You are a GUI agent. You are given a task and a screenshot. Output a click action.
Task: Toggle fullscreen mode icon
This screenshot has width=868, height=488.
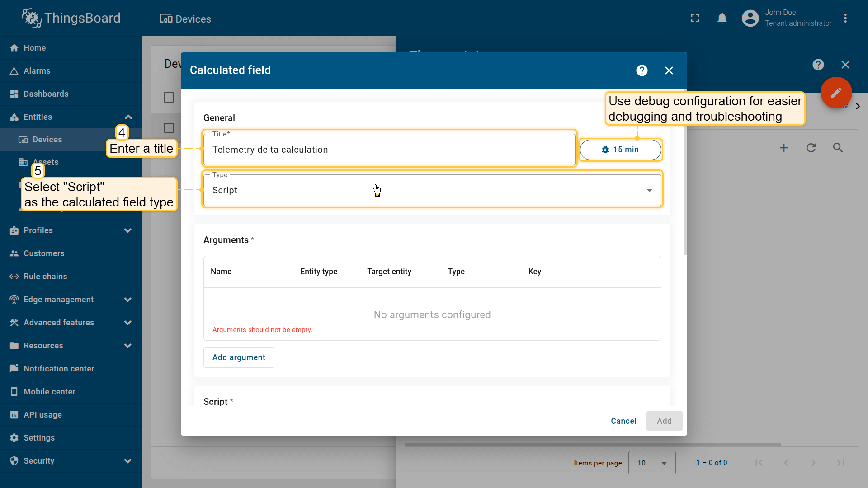[x=695, y=19]
